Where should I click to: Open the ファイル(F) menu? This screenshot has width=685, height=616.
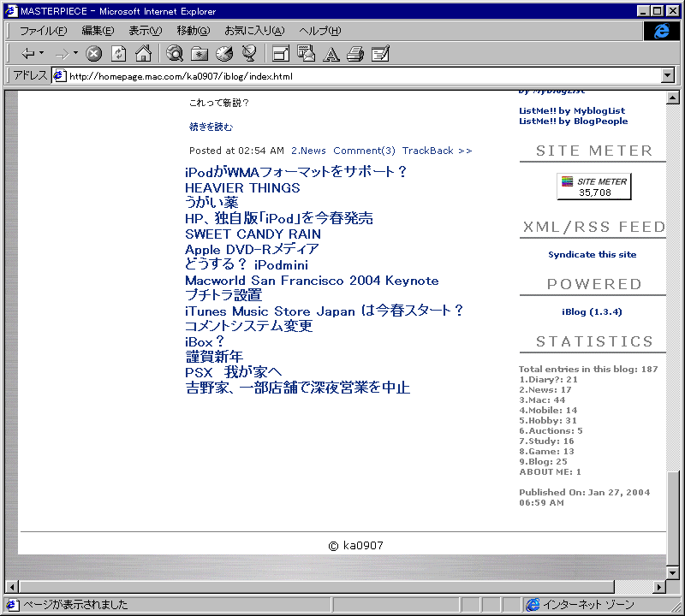pos(44,31)
